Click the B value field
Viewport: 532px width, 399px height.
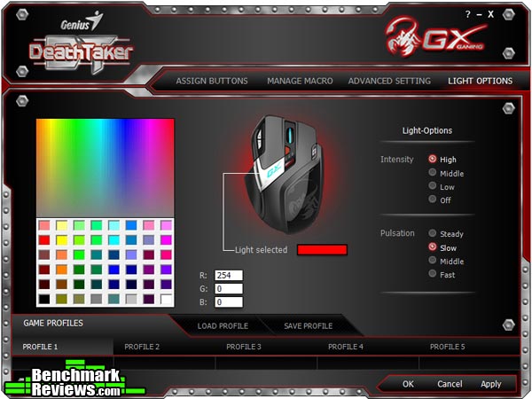229,302
